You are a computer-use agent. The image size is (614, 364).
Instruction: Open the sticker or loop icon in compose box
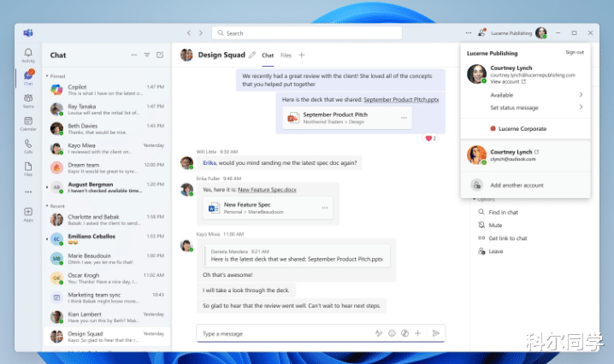(404, 333)
